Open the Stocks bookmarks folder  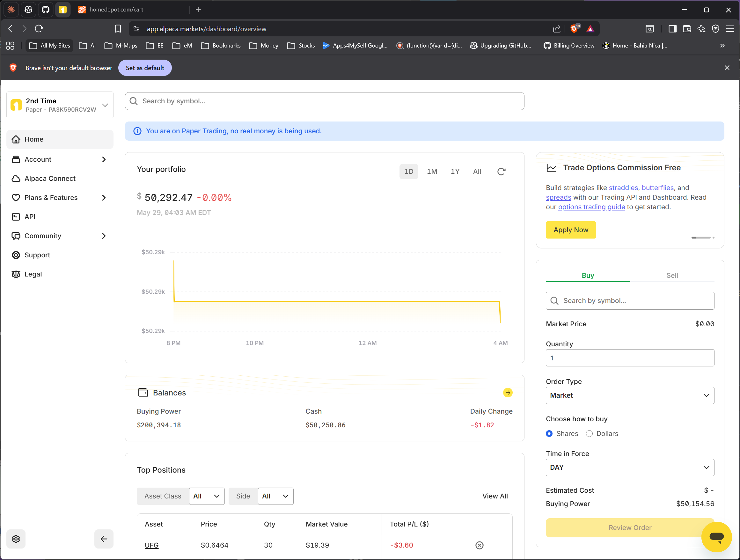pyautogui.click(x=301, y=46)
